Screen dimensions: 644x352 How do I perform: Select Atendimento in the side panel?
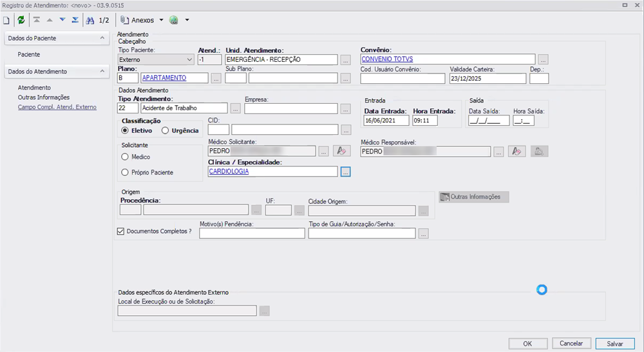[34, 88]
